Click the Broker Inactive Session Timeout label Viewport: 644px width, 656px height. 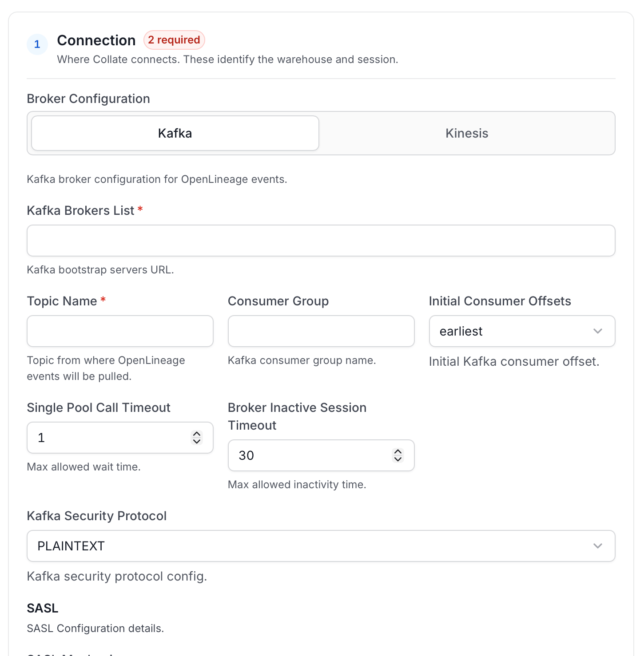pyautogui.click(x=297, y=416)
